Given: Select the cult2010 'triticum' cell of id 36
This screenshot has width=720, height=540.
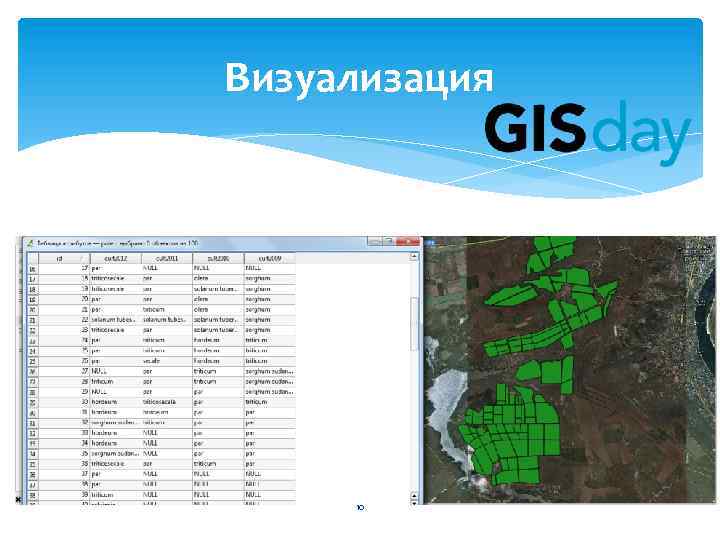Looking at the screenshot, I should [219, 464].
